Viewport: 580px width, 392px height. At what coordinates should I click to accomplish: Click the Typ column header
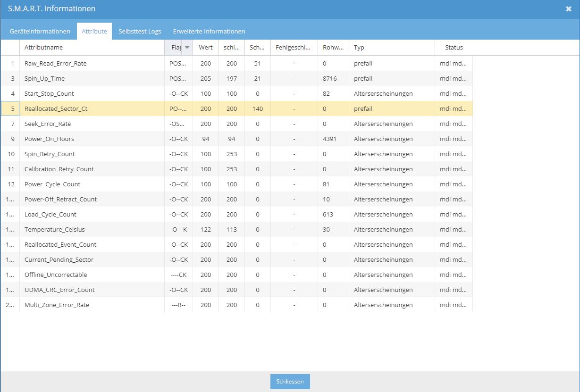click(x=392, y=47)
